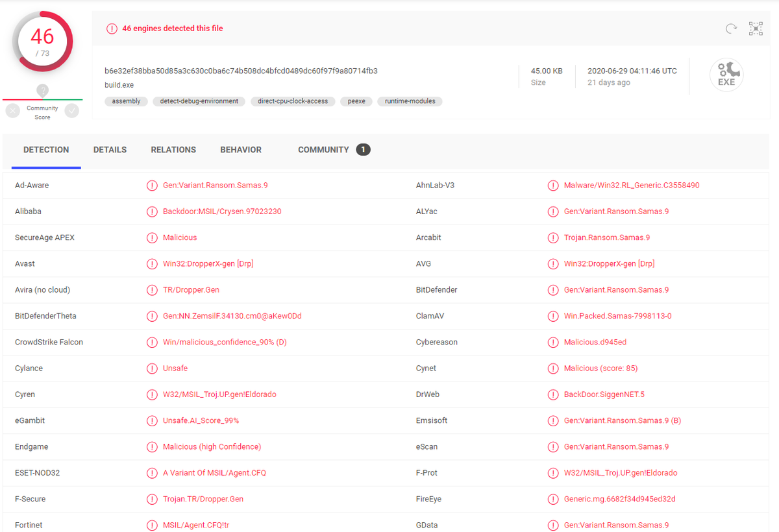
Task: Click the 'assembly' tag
Action: point(126,101)
